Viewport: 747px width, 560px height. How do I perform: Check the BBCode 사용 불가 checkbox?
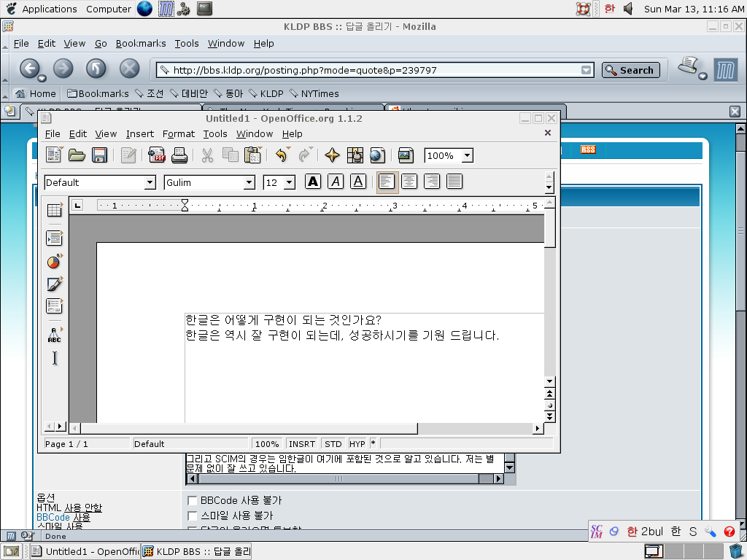click(x=193, y=500)
